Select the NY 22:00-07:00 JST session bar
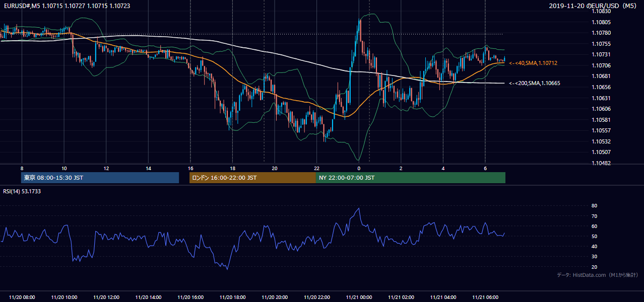This screenshot has height=302, width=644. pyautogui.click(x=411, y=178)
